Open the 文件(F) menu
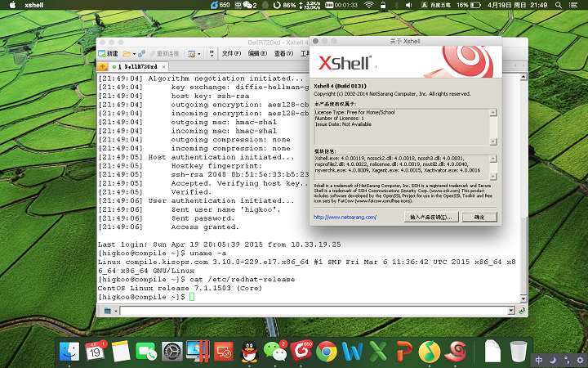This screenshot has height=368, width=588. tap(231, 54)
